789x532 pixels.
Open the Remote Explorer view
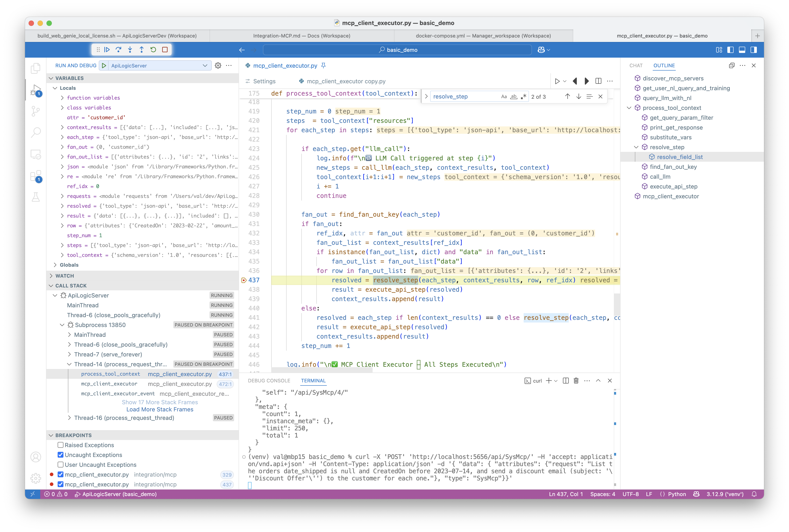(x=36, y=154)
